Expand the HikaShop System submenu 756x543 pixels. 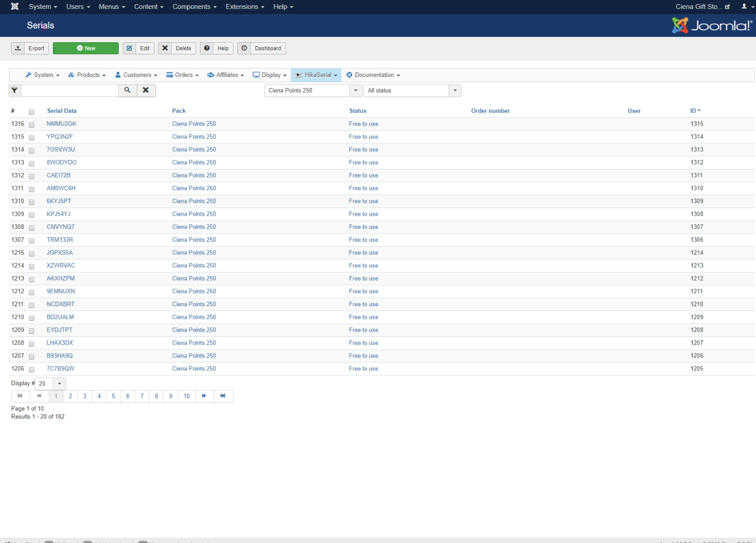43,75
